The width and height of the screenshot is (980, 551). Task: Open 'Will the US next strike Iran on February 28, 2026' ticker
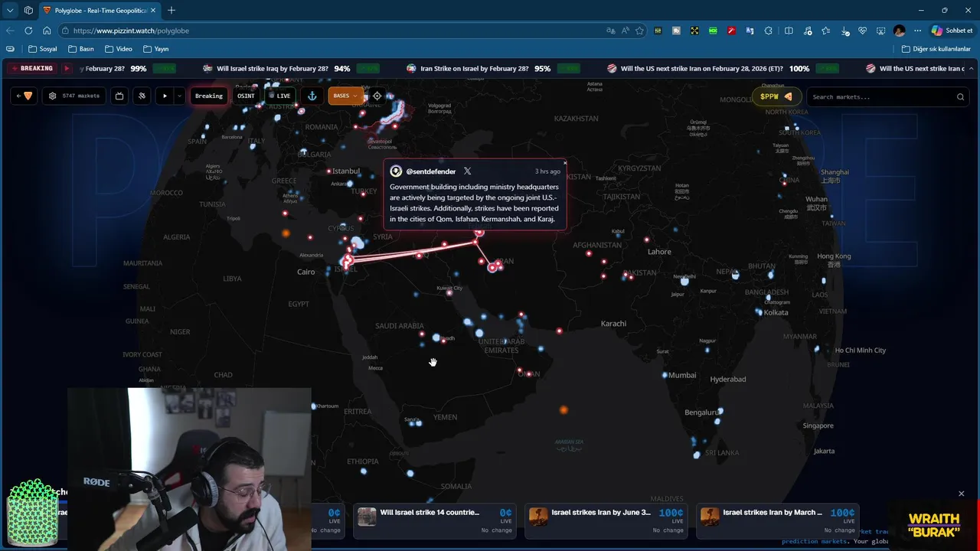point(702,69)
